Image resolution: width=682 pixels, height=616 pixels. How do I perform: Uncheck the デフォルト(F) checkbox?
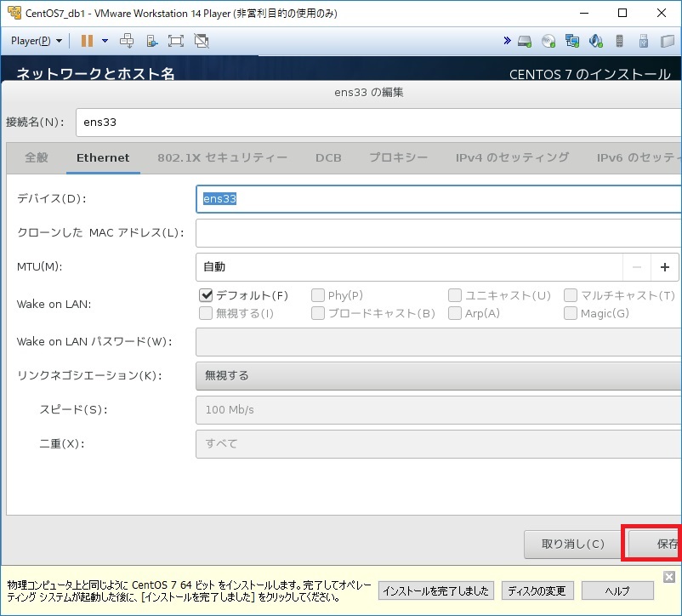pos(206,295)
